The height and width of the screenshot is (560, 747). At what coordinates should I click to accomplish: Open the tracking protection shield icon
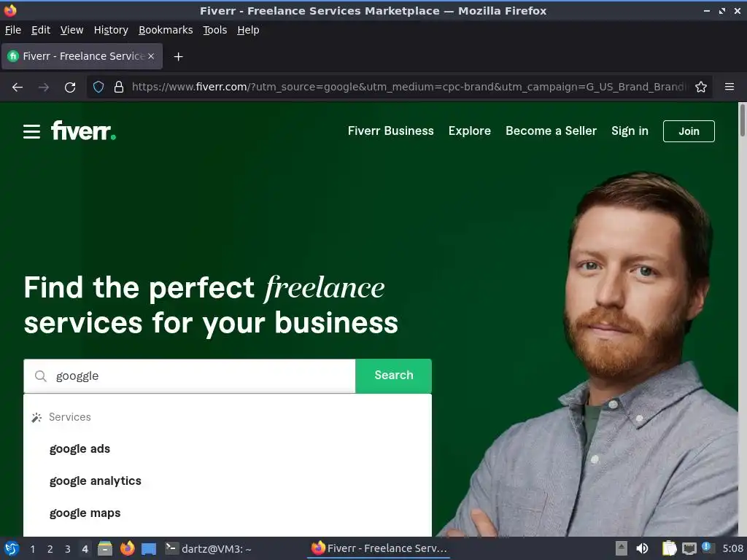click(x=98, y=87)
